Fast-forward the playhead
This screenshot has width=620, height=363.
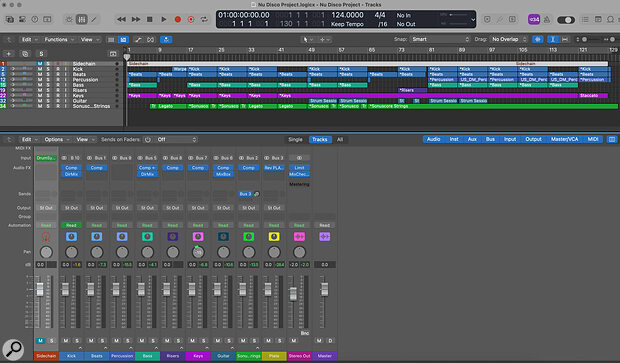pyautogui.click(x=136, y=19)
